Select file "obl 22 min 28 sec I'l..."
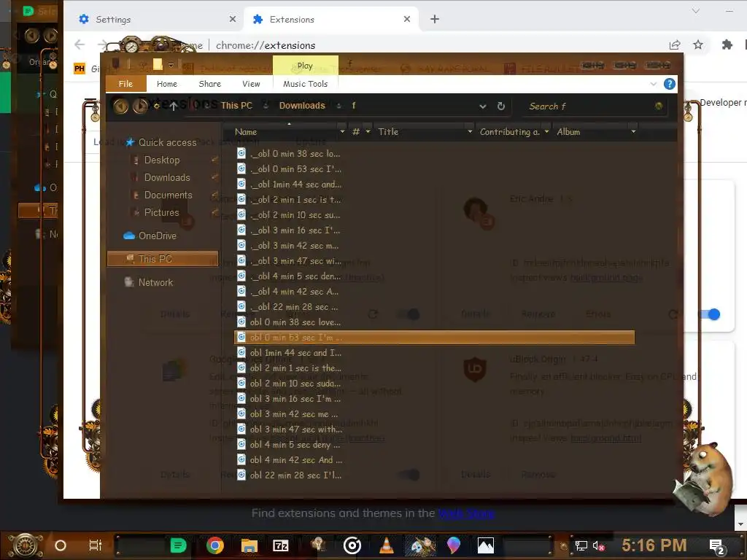747x560 pixels. 295,475
